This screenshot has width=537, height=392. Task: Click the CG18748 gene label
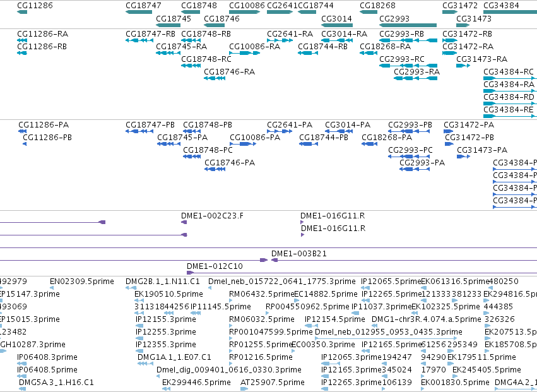point(199,6)
